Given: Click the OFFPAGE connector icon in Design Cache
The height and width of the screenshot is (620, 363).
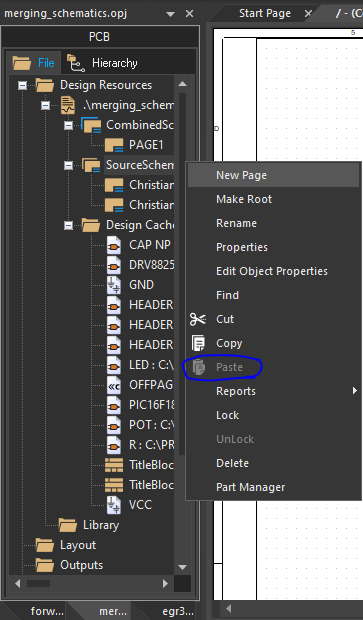Looking at the screenshot, I should tap(114, 385).
